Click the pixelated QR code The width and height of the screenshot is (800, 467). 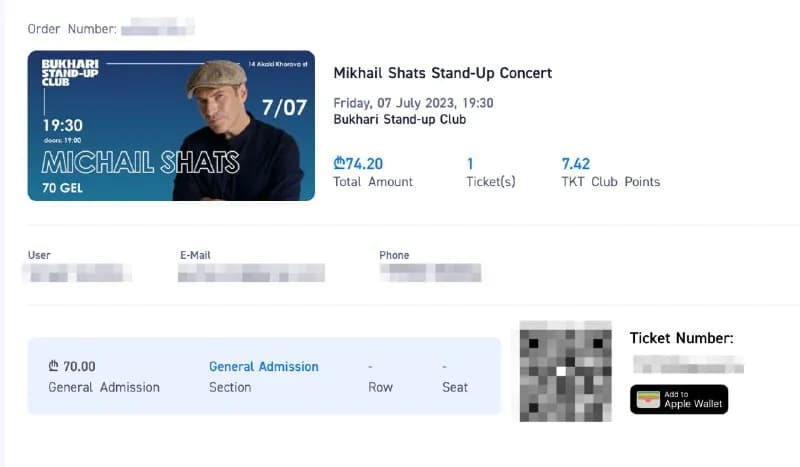point(565,371)
